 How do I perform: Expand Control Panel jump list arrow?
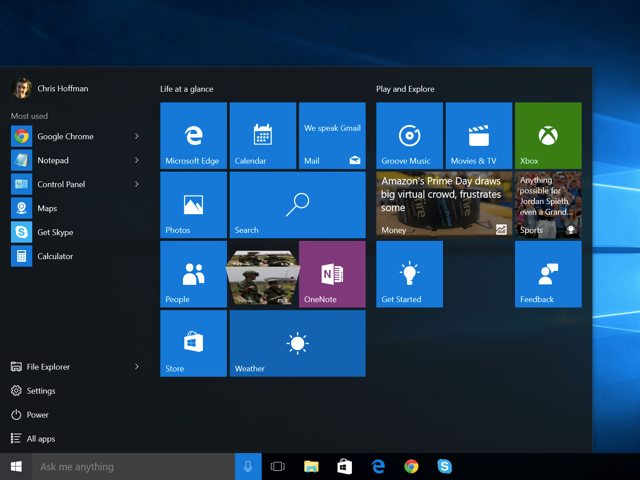(137, 184)
